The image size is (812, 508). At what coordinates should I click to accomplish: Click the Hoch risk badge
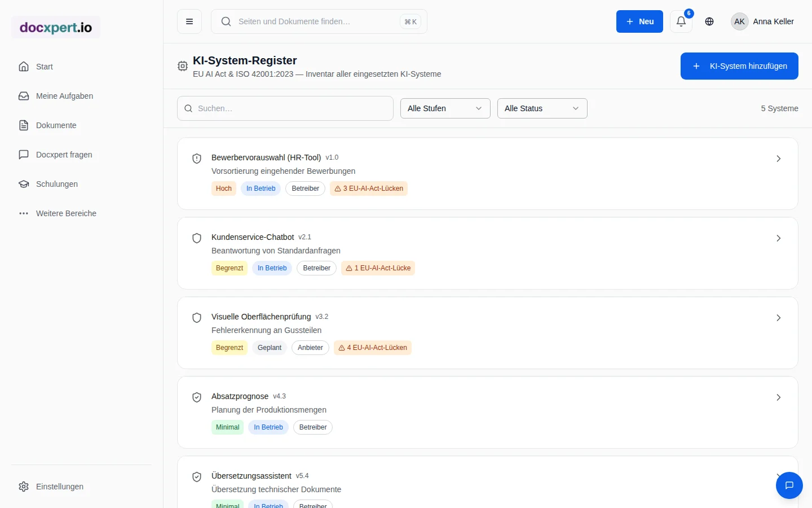pyautogui.click(x=224, y=189)
